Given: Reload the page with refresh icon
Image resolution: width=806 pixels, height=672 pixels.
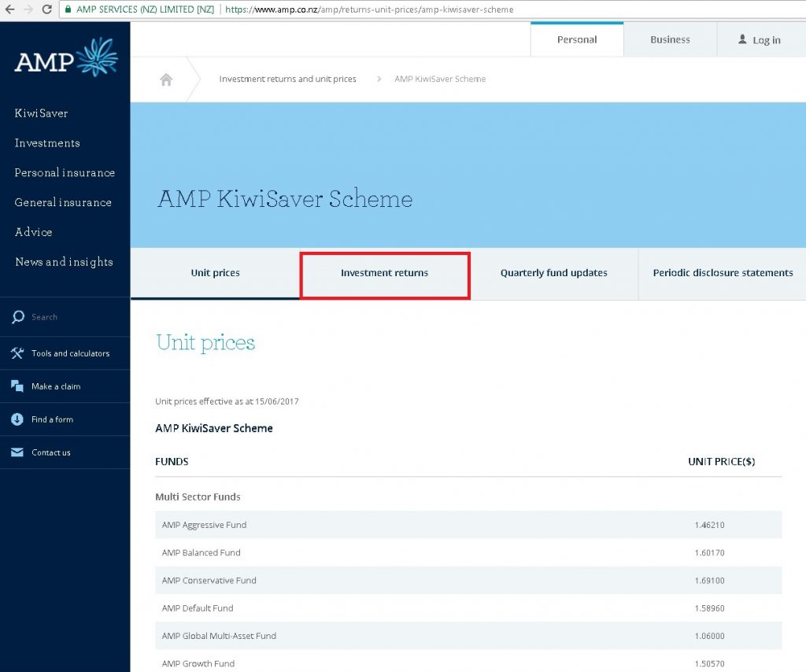Looking at the screenshot, I should coord(46,9).
